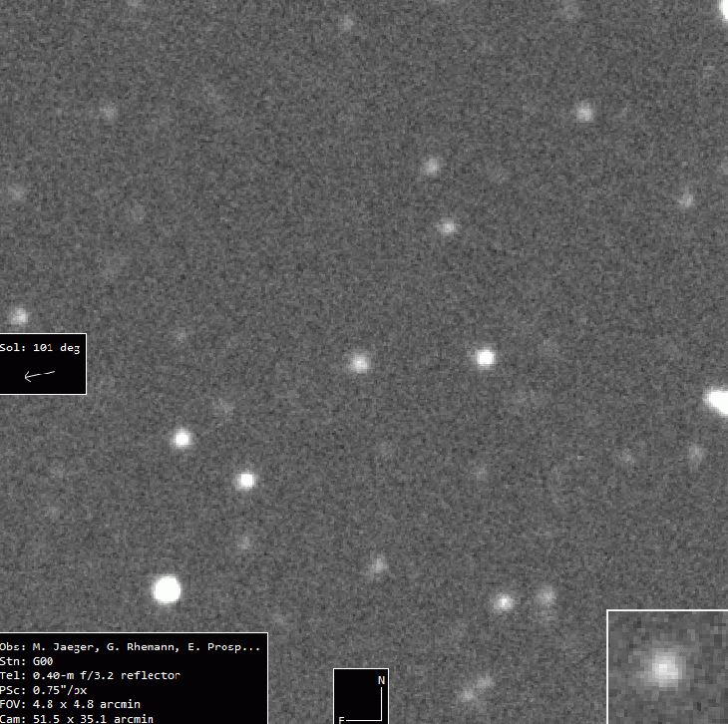Screen dimensions: 728x724
Task: Click the star just above the Sol box
Action: 18,317
